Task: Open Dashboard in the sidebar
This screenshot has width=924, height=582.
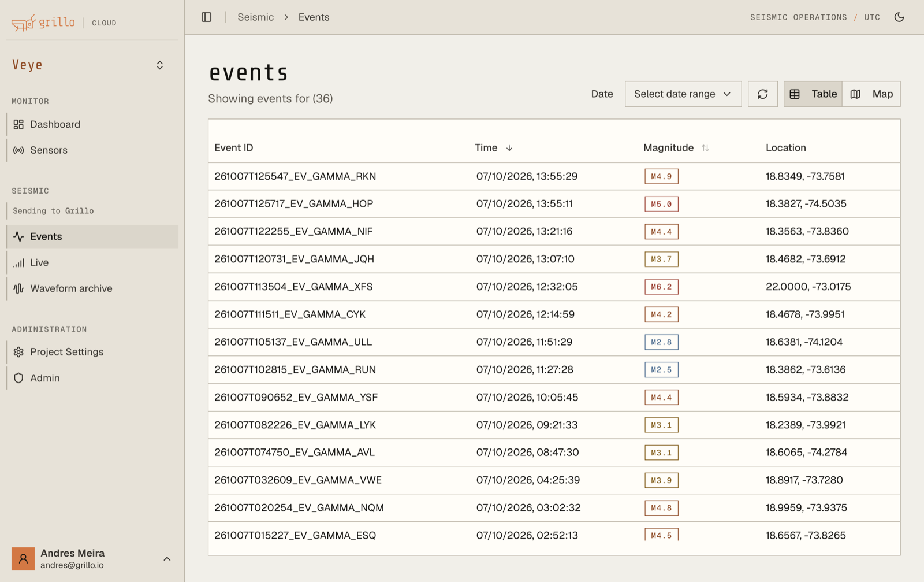Action: pos(92,124)
